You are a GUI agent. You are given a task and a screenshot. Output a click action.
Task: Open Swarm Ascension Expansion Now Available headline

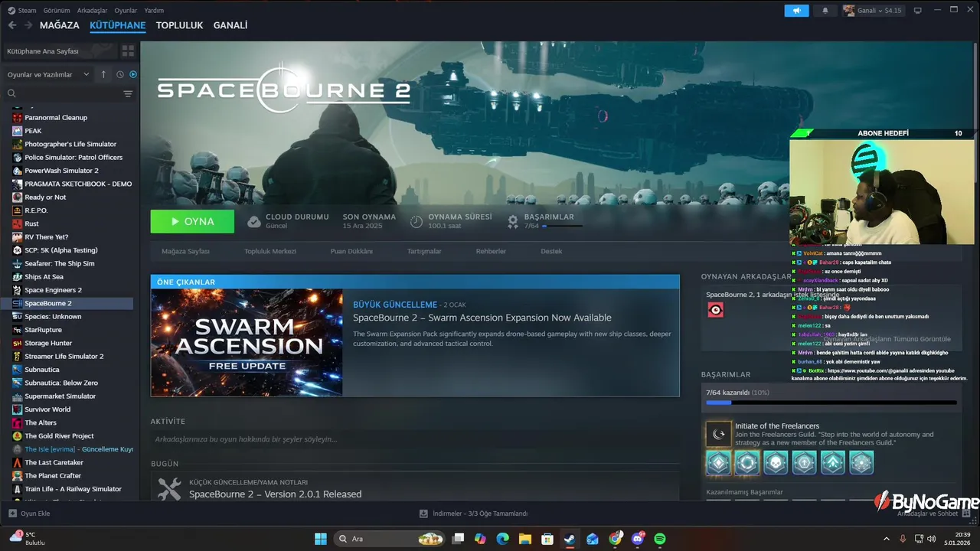(482, 318)
